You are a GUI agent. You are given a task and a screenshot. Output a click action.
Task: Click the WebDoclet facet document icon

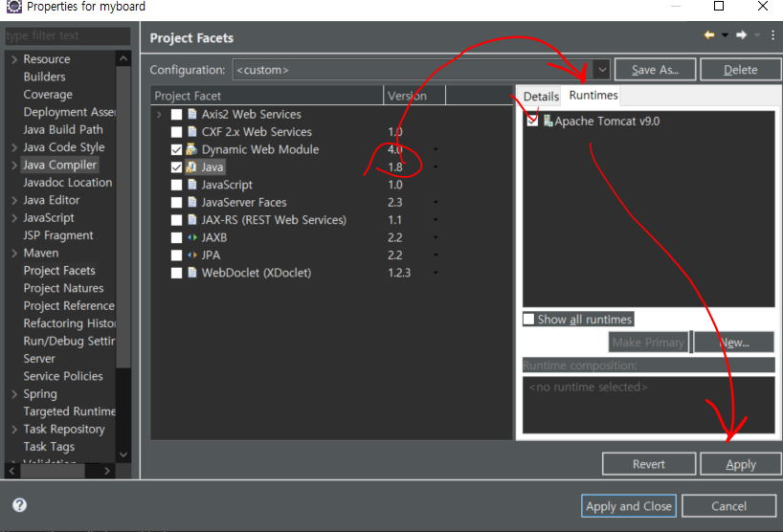[192, 273]
